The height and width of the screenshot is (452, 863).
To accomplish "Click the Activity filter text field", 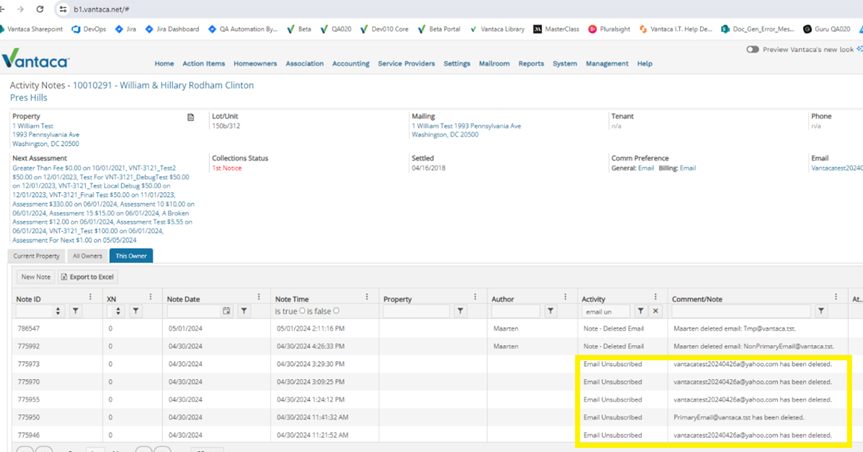I will click(607, 311).
